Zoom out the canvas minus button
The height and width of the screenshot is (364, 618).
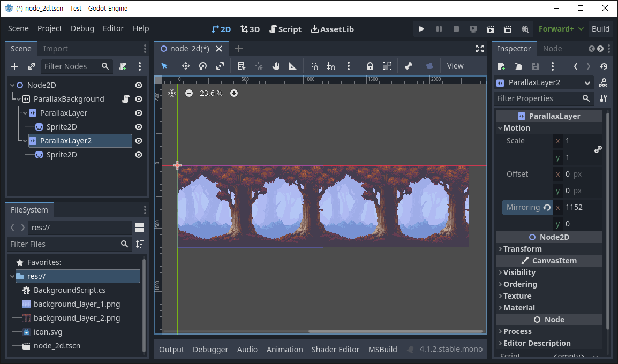coord(189,93)
